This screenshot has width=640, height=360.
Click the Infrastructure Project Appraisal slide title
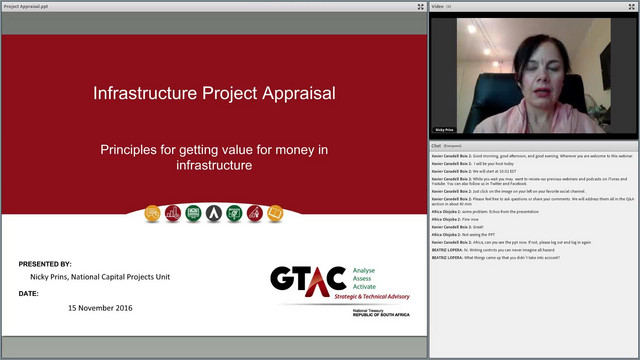pyautogui.click(x=214, y=93)
